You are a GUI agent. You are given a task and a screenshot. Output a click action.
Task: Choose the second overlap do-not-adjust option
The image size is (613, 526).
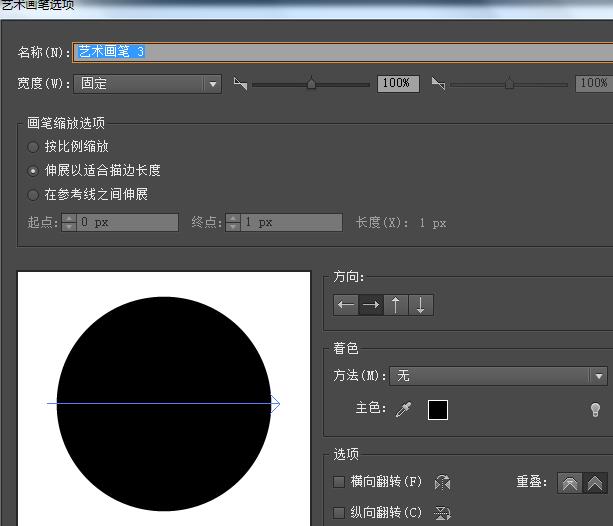coord(595,483)
